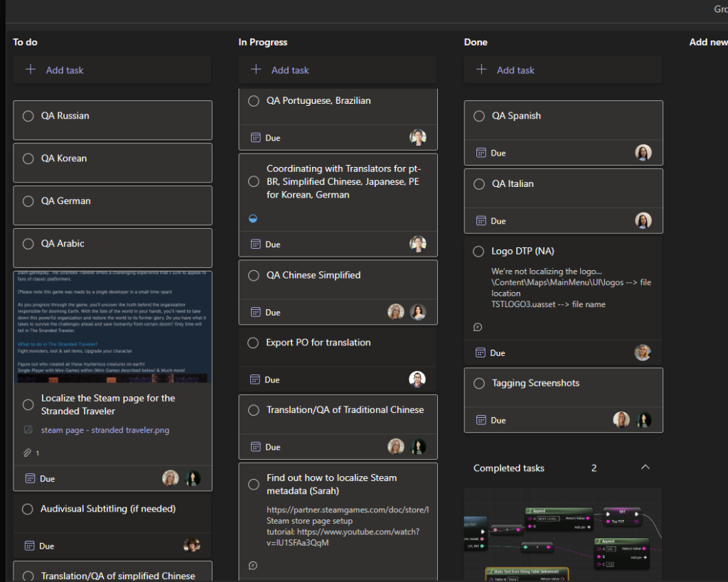
Task: Click Add task in the In Progress column
Action: pos(290,70)
